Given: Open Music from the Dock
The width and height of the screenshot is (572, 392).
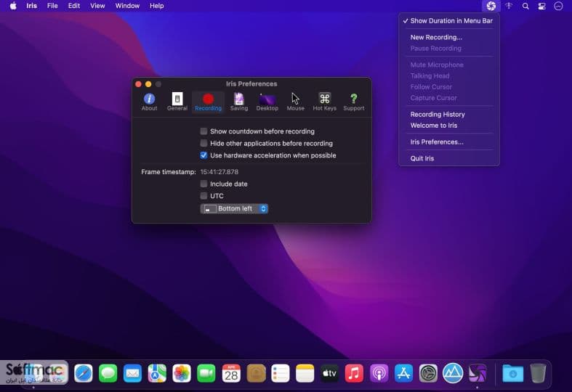Looking at the screenshot, I should [354, 373].
